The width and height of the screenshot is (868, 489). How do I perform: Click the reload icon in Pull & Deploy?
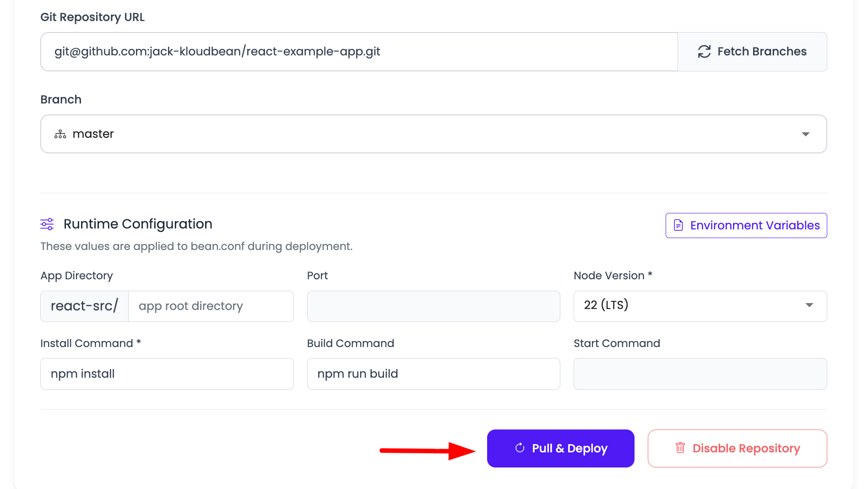pos(520,448)
